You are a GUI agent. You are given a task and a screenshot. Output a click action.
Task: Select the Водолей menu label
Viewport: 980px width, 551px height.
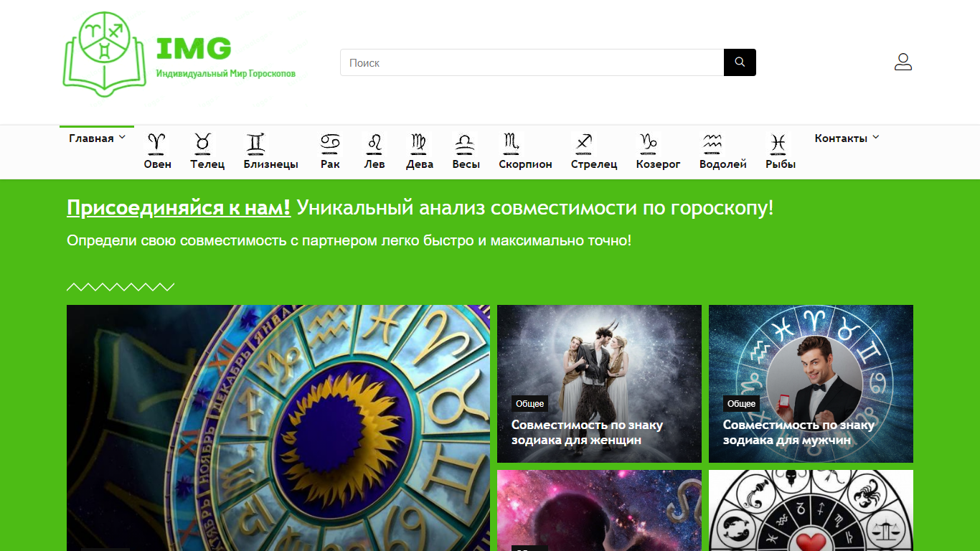[723, 164]
